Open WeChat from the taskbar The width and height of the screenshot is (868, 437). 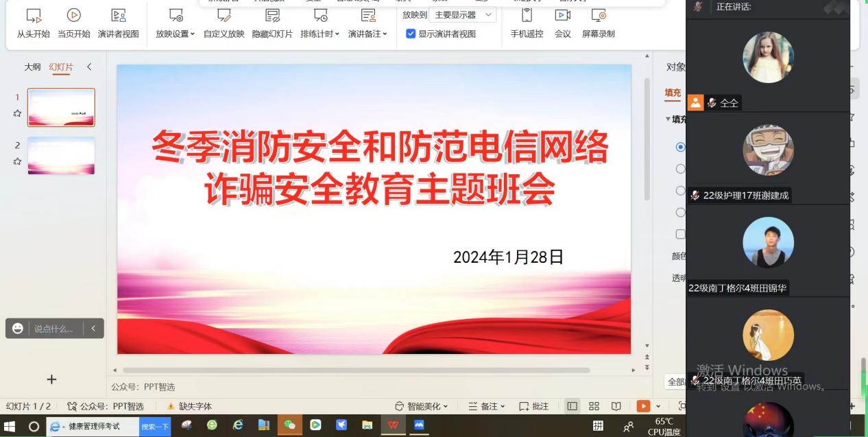click(289, 425)
